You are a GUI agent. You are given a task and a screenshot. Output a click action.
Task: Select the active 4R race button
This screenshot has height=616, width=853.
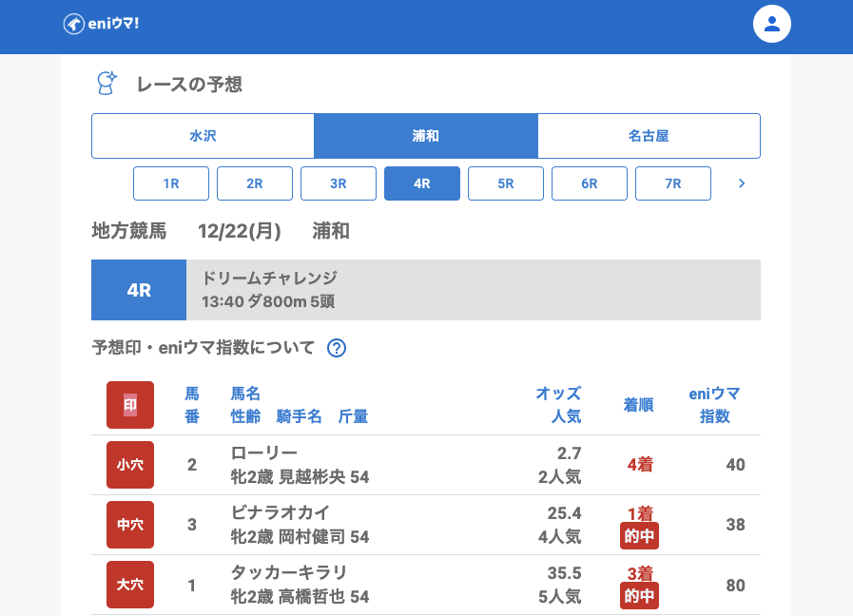(422, 183)
